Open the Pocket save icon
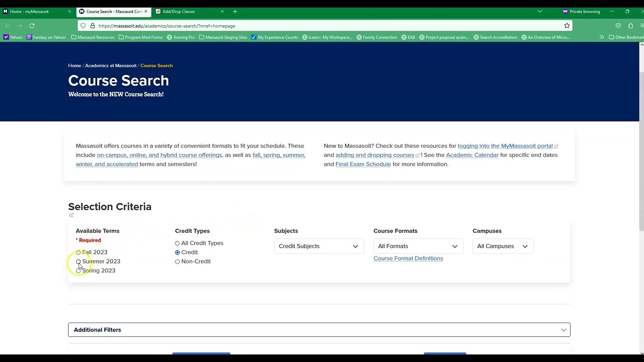Viewport: 644px width, 362px height. [618, 26]
